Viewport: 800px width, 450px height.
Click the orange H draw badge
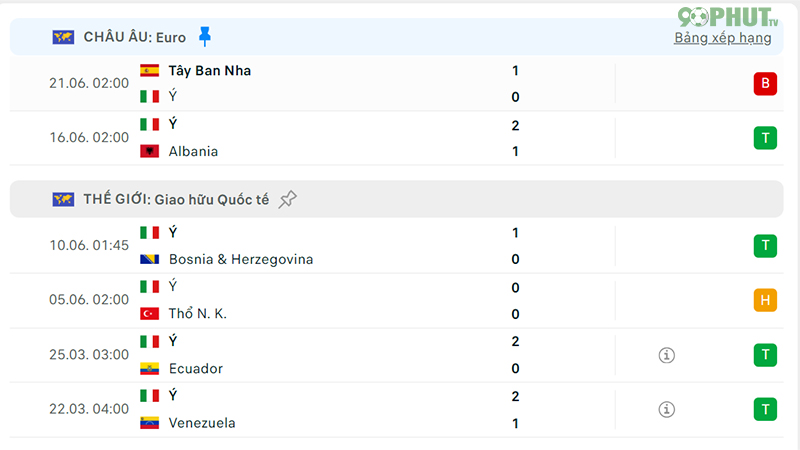click(765, 300)
